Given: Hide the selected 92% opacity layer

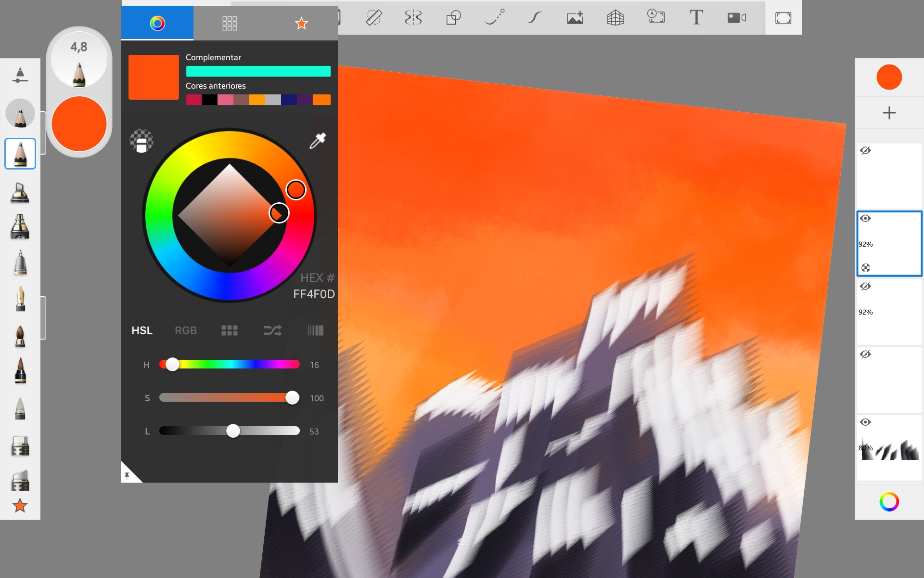Looking at the screenshot, I should pyautogui.click(x=865, y=219).
